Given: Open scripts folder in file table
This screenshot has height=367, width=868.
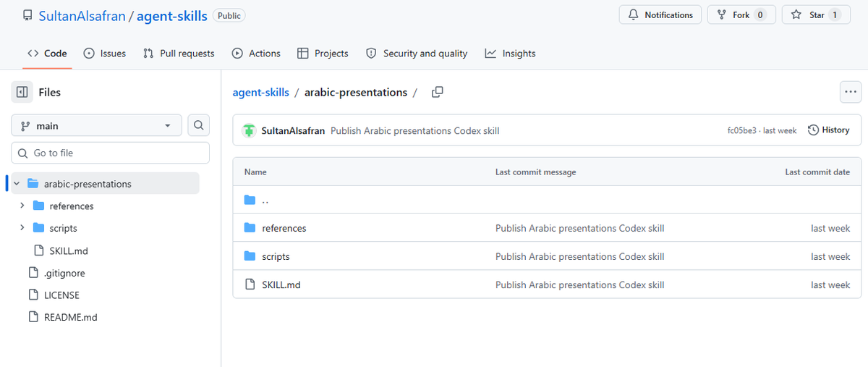Looking at the screenshot, I should [276, 256].
